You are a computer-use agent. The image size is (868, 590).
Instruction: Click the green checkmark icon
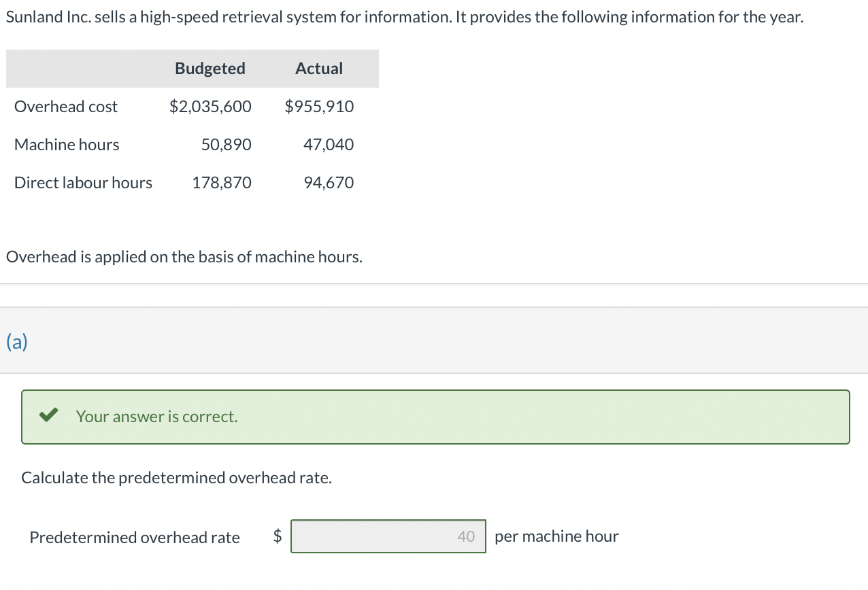coord(48,415)
